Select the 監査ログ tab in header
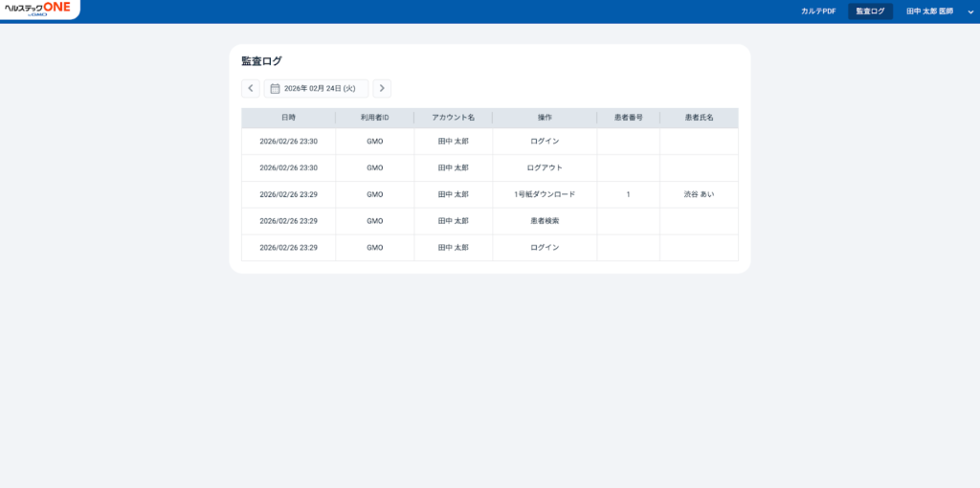Viewport: 980px width, 488px height. pos(870,11)
